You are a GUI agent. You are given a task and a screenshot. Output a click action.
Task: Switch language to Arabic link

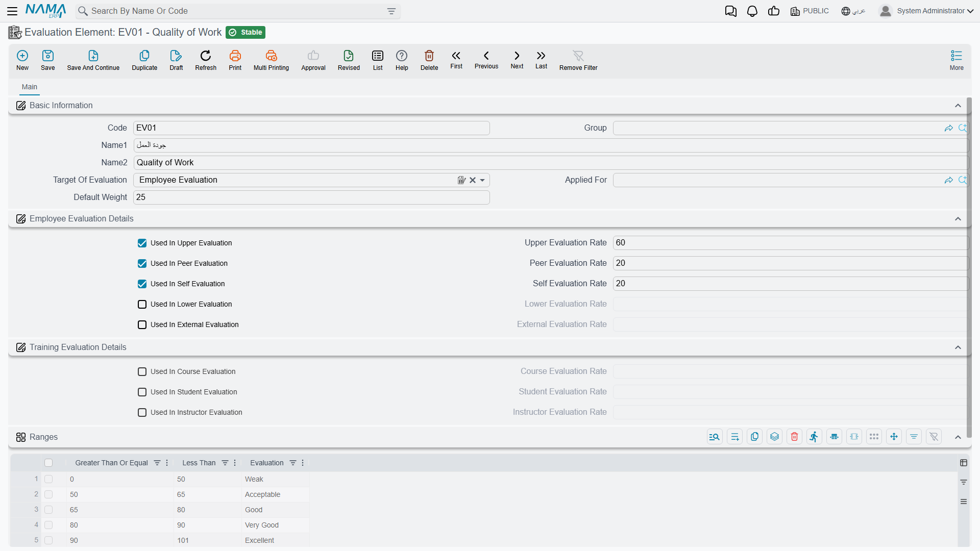point(853,11)
